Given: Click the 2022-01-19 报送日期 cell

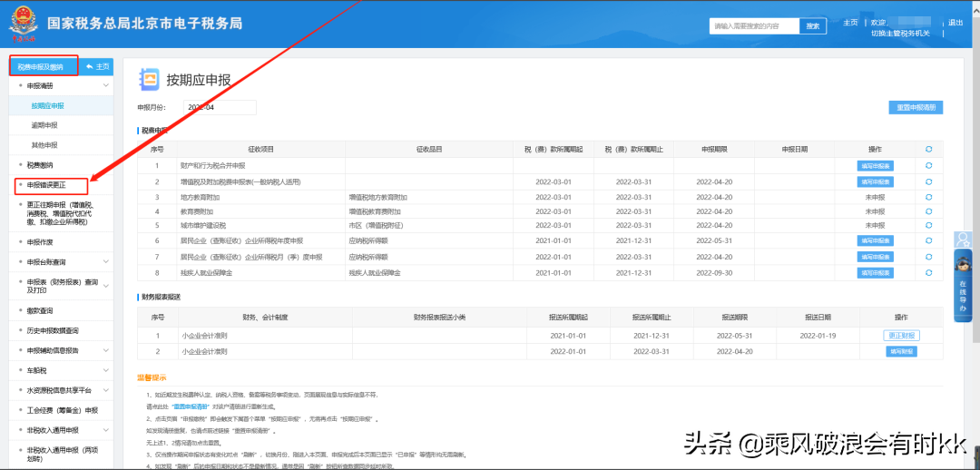Looking at the screenshot, I should click(818, 336).
